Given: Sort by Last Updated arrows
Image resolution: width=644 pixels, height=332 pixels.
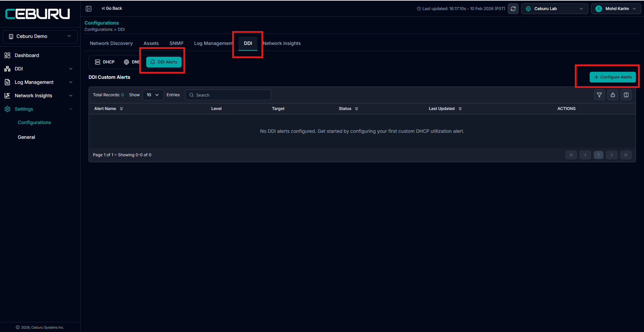Looking at the screenshot, I should (x=460, y=109).
